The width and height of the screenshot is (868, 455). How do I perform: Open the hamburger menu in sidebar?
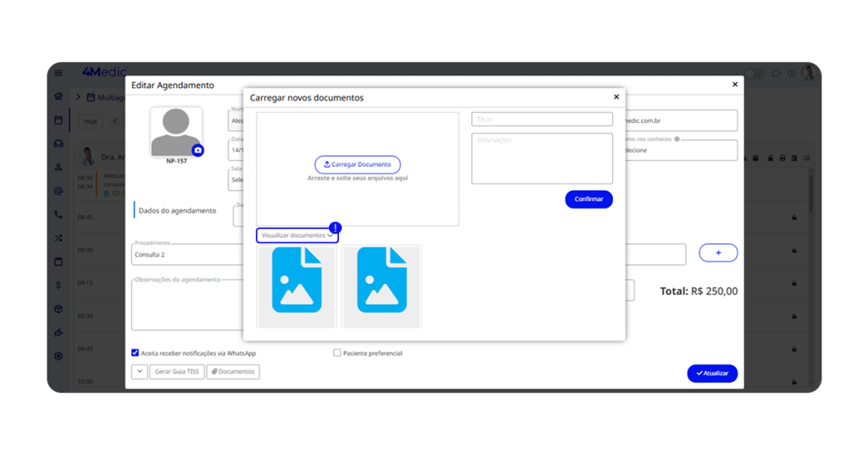tap(58, 73)
